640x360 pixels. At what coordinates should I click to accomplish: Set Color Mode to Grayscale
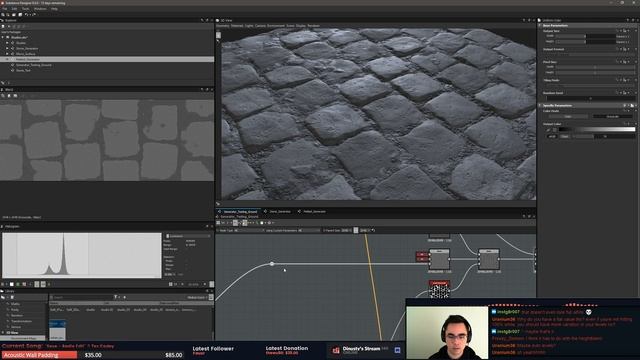pyautogui.click(x=613, y=116)
